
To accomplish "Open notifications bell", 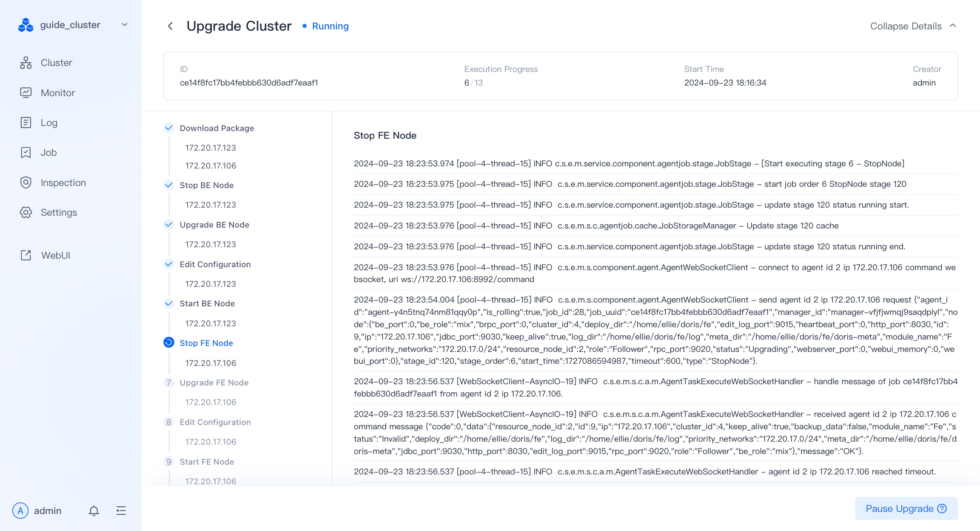I will [94, 511].
